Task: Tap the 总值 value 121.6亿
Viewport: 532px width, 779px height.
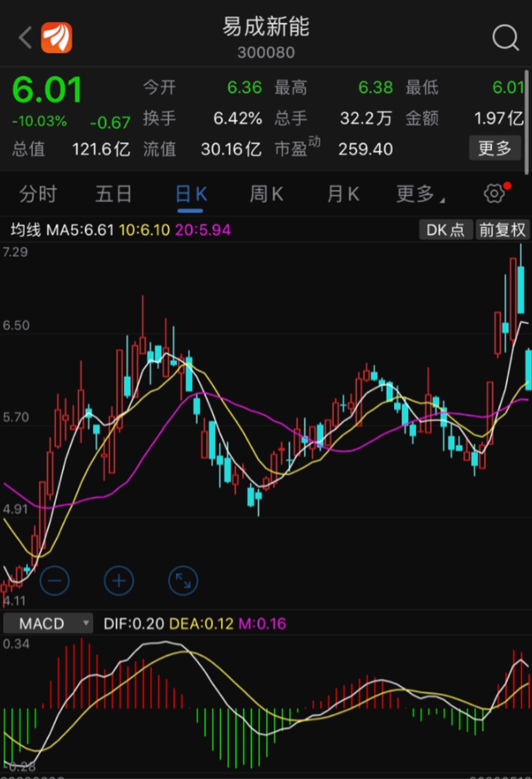Action: pos(101,149)
